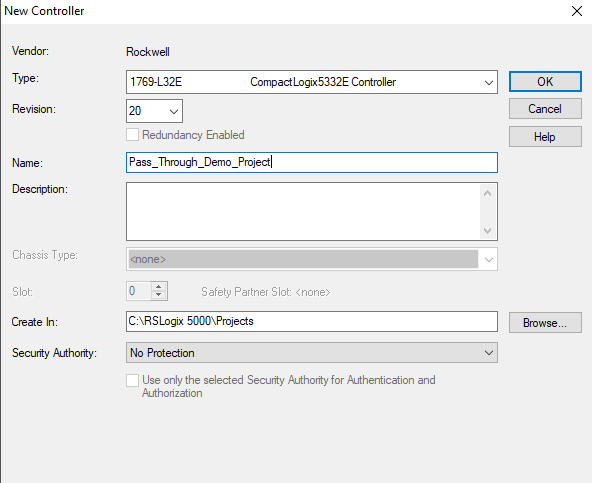Viewport: 592px width, 483px height.
Task: Open Help for the New Controller dialog
Action: (545, 137)
